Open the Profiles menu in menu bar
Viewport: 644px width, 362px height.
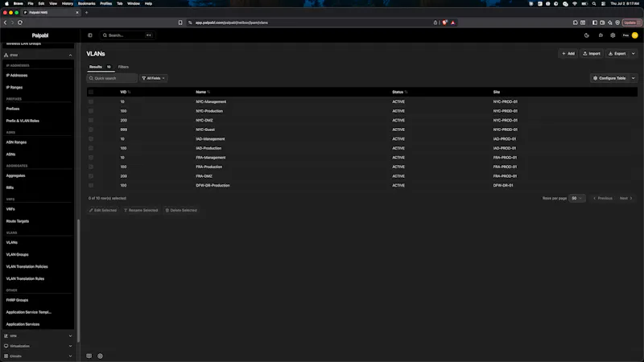tap(106, 4)
